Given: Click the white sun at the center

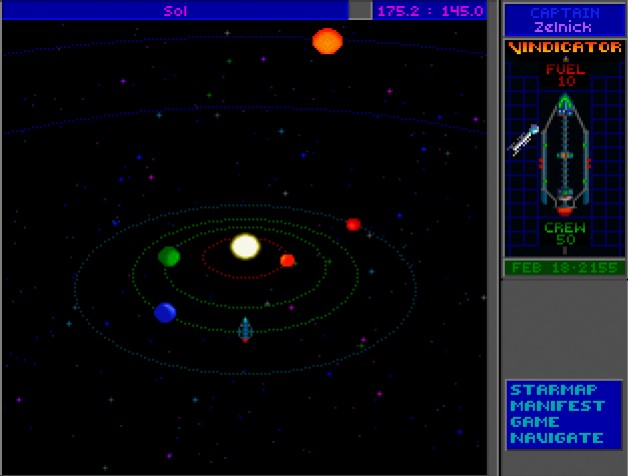Looking at the screenshot, I should (x=245, y=246).
